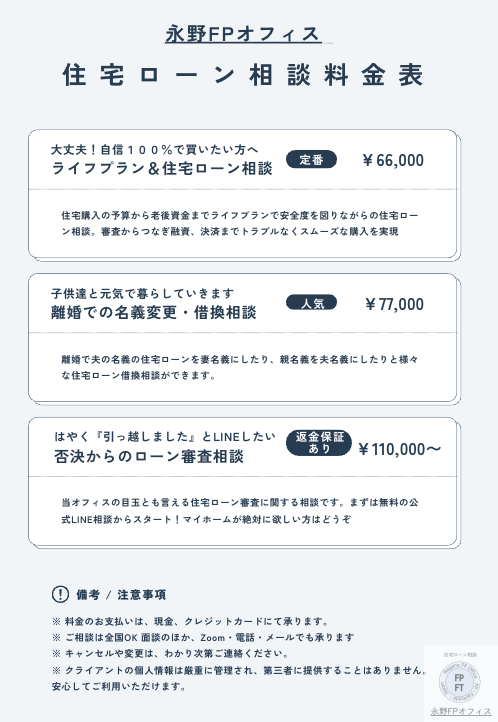This screenshot has width=498, height=722.
Task: Click the 住宅ローン相談料金表 main title
Action: click(243, 75)
